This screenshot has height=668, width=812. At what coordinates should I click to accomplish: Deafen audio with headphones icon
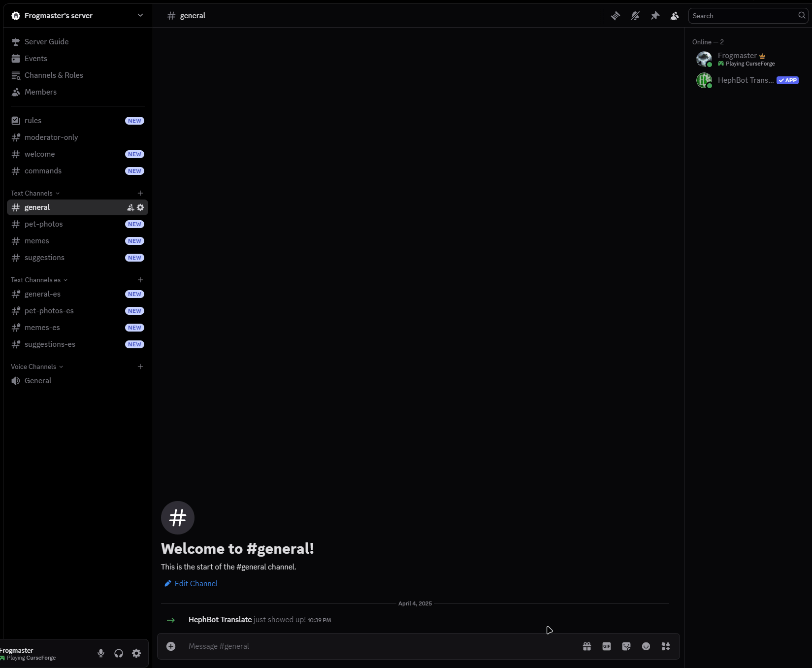[119, 653]
